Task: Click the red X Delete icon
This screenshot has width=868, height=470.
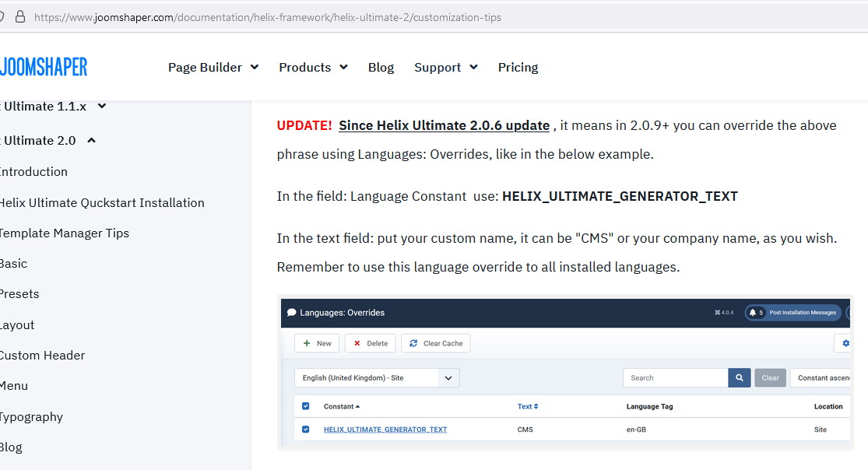Action: [x=357, y=343]
